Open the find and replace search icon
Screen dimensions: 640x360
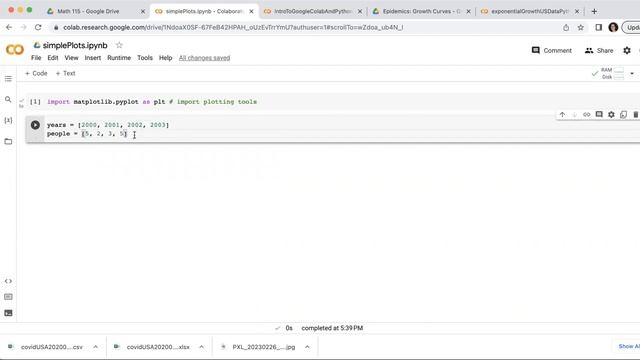(8, 99)
